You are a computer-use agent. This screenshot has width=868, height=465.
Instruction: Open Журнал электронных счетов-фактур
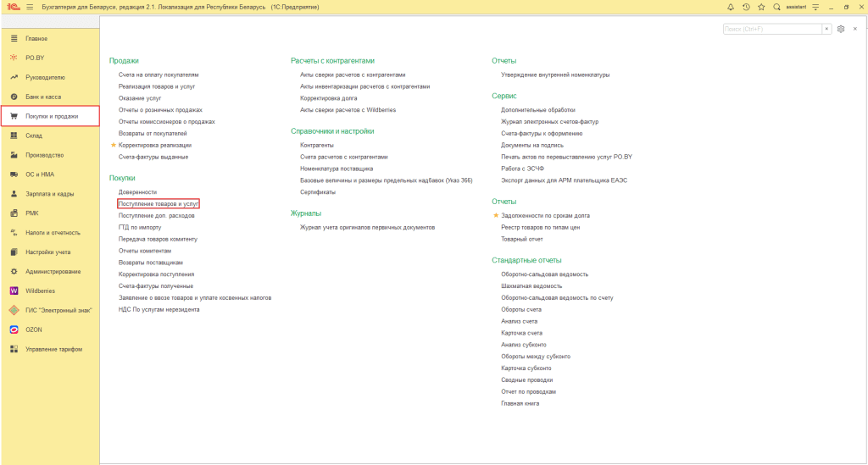(549, 122)
